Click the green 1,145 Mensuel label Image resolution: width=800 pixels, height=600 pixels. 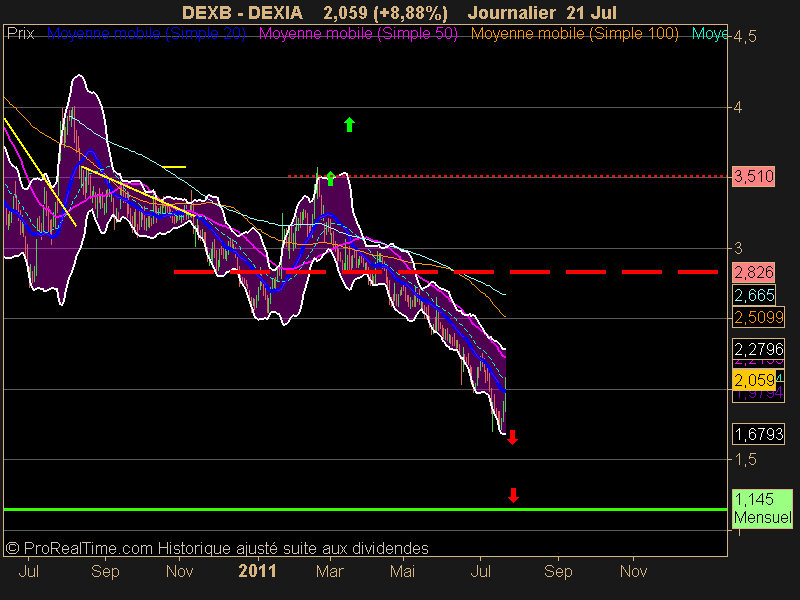763,508
